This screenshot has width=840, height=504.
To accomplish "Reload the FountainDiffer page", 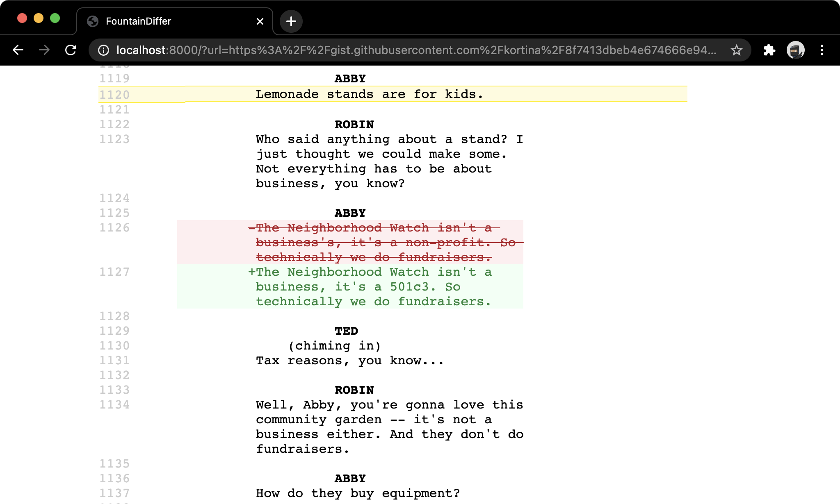I will 71,50.
